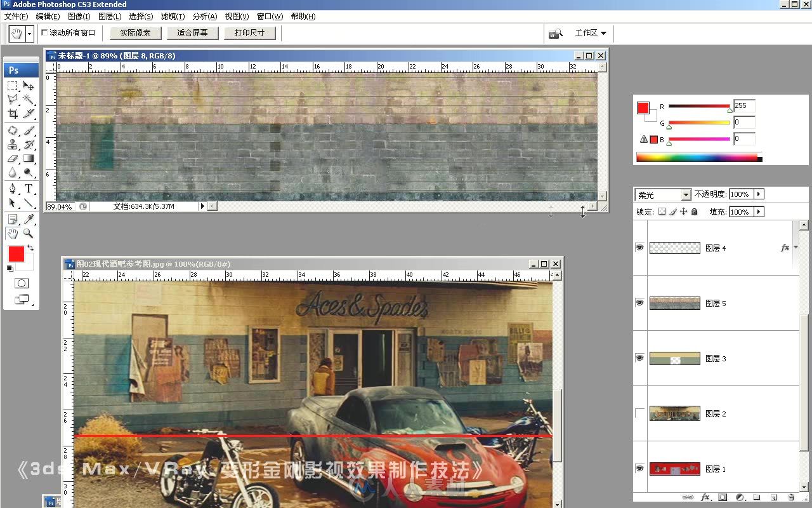Select the Clone Stamp tool
This screenshot has width=812, height=508.
pyautogui.click(x=13, y=145)
